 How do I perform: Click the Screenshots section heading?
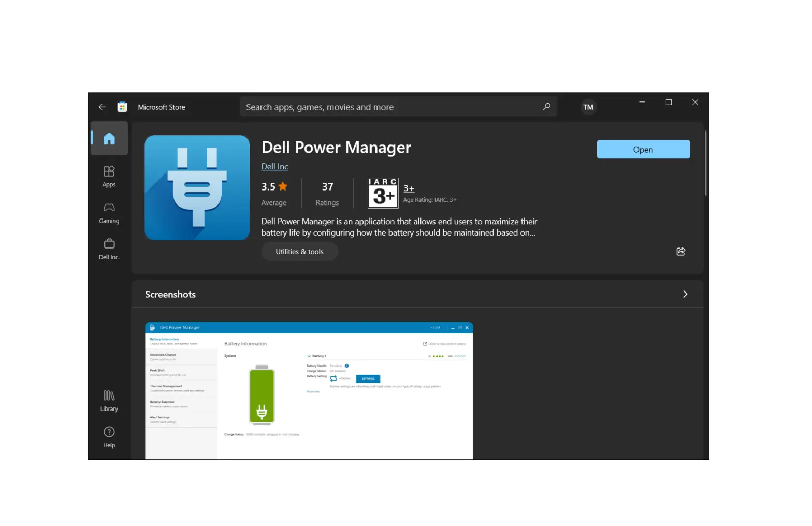click(x=170, y=295)
